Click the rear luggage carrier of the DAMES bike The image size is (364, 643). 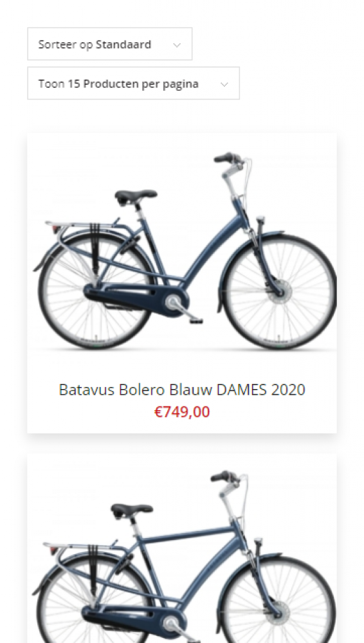click(x=84, y=227)
